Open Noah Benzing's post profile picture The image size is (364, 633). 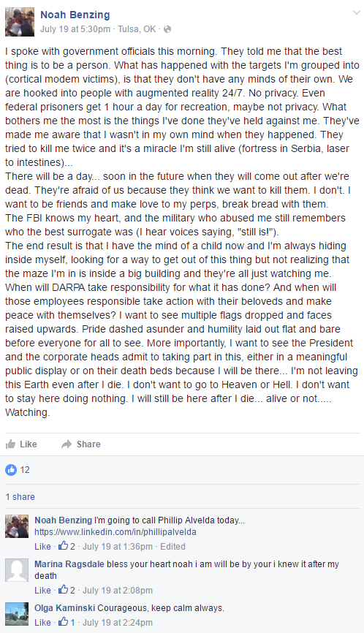click(20, 22)
